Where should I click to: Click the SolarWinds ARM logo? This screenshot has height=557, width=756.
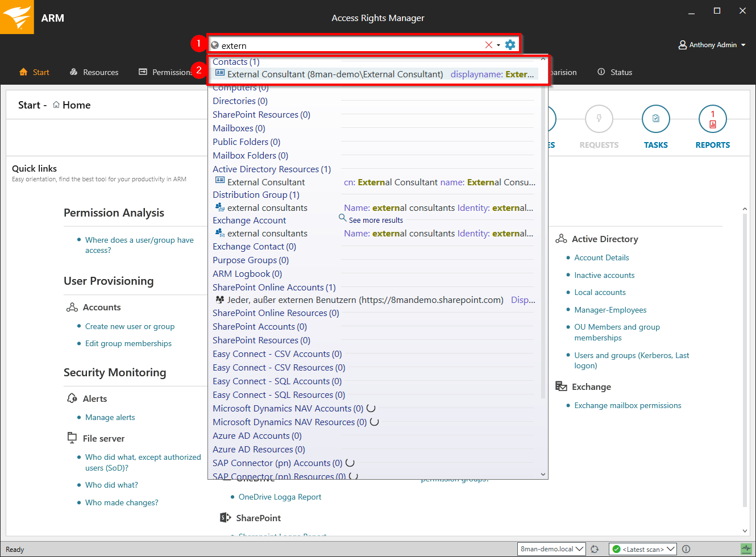(x=17, y=17)
